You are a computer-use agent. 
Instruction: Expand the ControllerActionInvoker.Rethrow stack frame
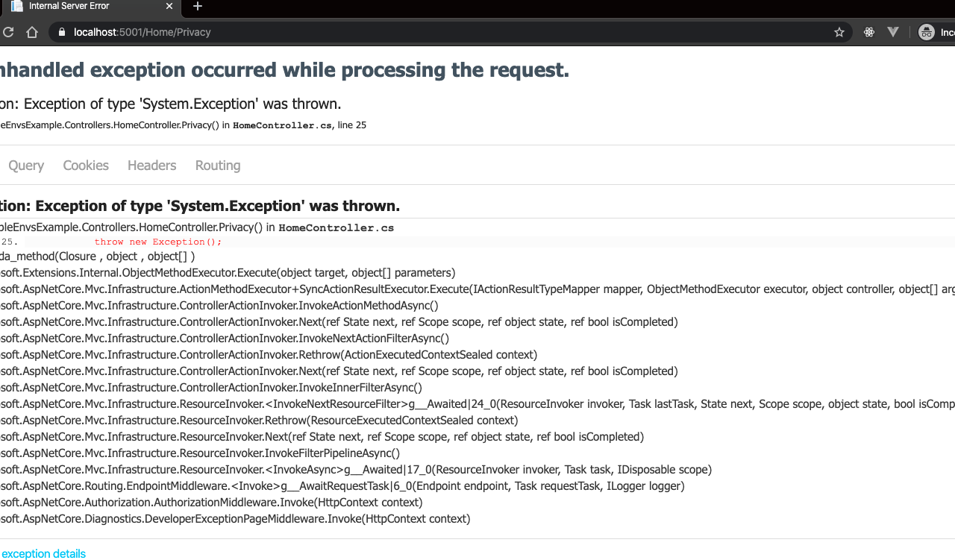click(269, 355)
